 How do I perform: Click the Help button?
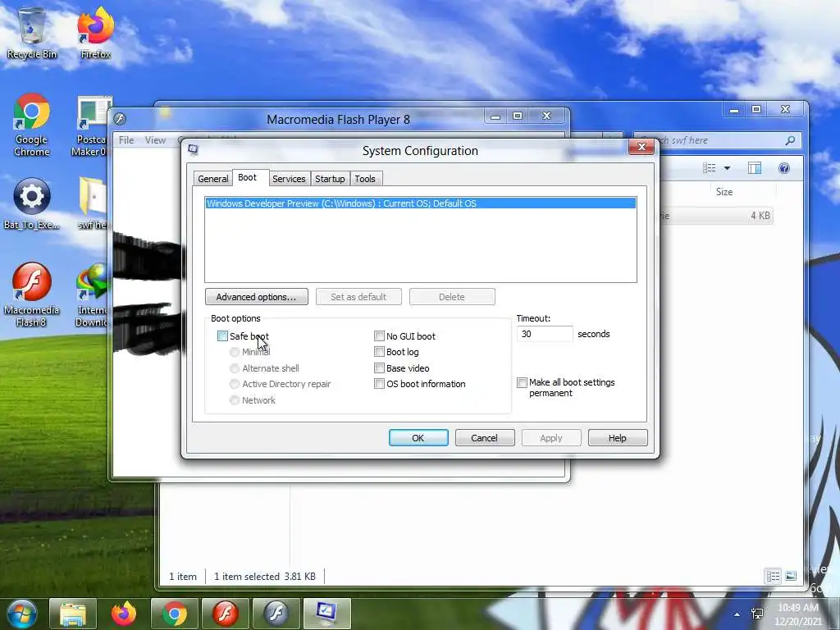coord(617,438)
